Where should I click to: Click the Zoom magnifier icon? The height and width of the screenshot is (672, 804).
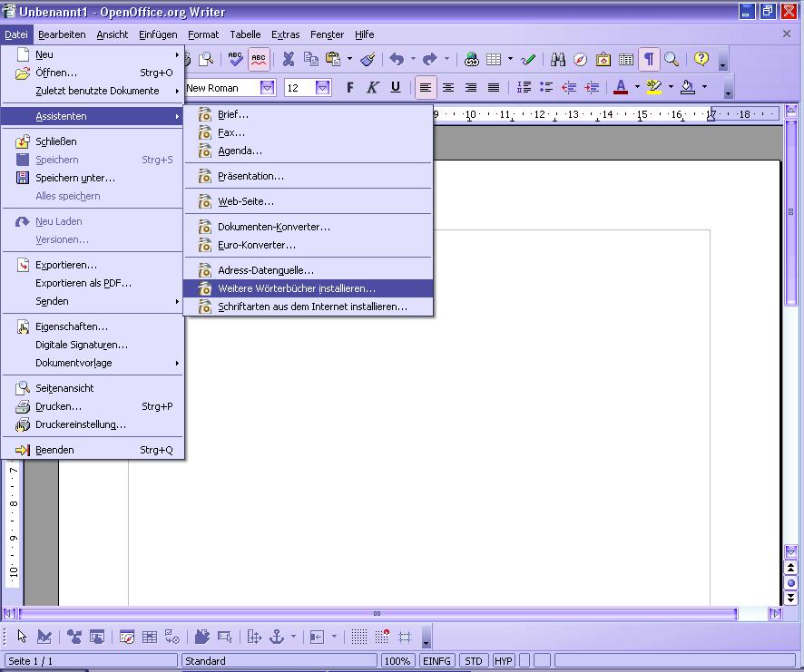pyautogui.click(x=672, y=60)
